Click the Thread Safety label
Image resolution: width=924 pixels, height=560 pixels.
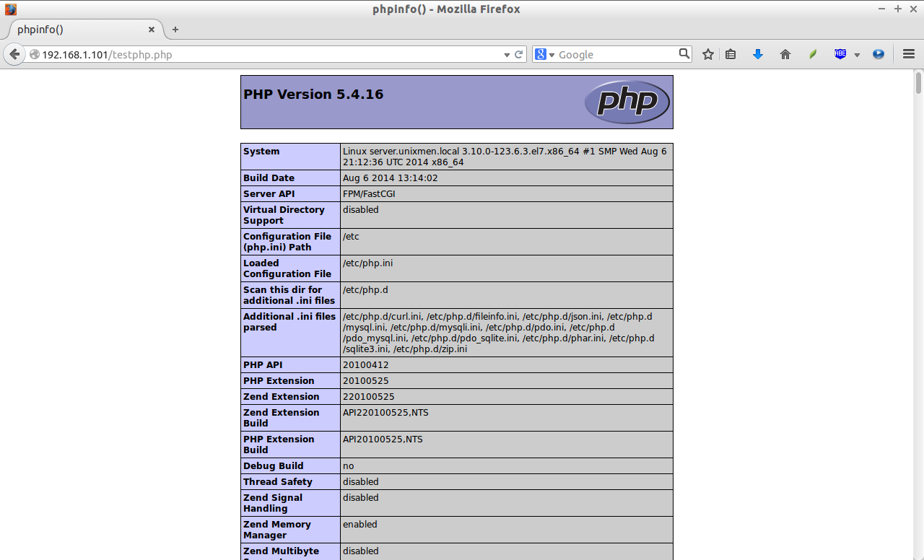tap(278, 482)
